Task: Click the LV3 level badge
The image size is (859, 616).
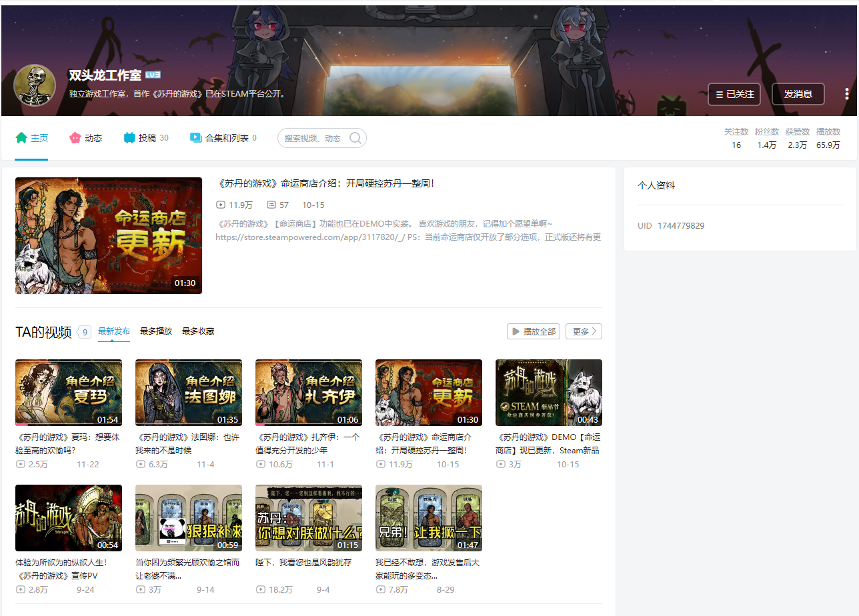Action: click(x=153, y=75)
